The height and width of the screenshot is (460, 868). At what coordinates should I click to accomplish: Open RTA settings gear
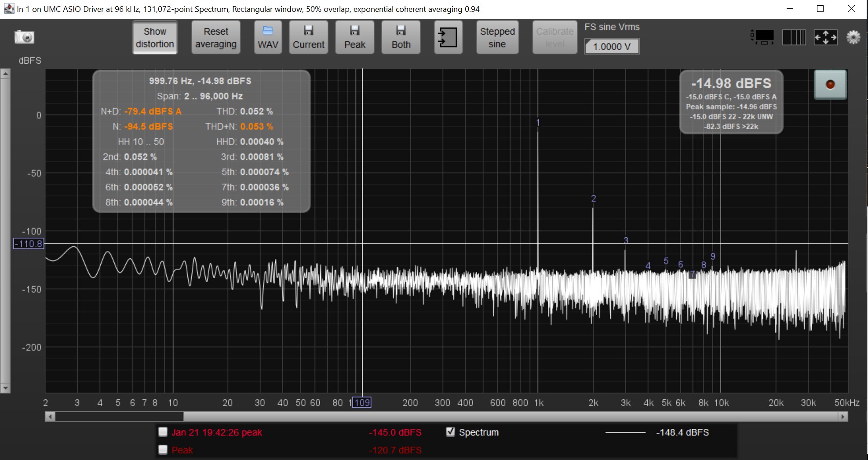(853, 37)
